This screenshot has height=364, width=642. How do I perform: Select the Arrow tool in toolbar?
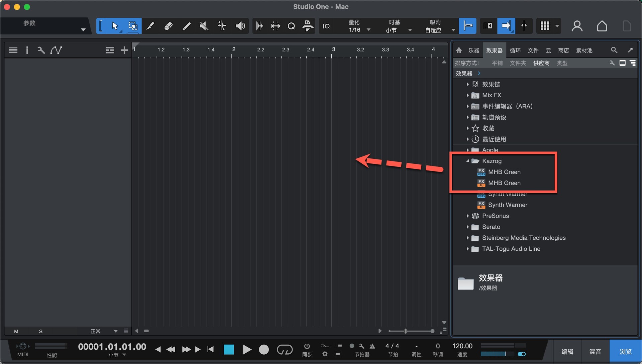coord(115,26)
